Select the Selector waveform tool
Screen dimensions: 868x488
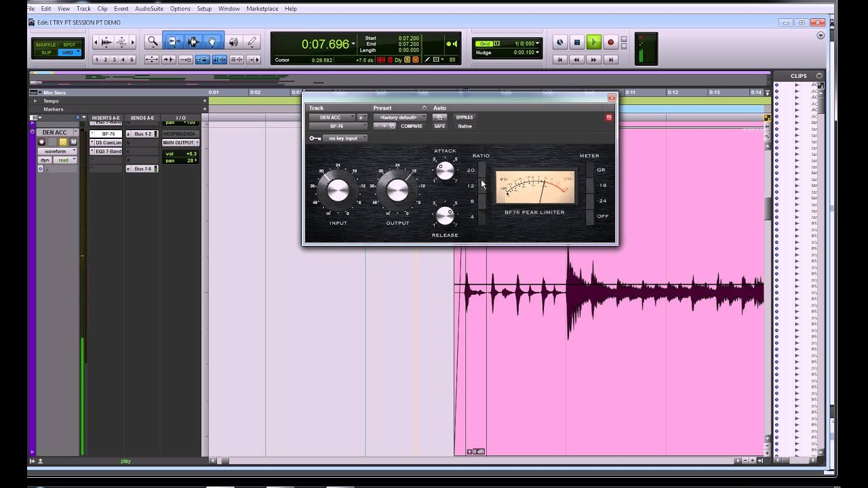[x=193, y=42]
